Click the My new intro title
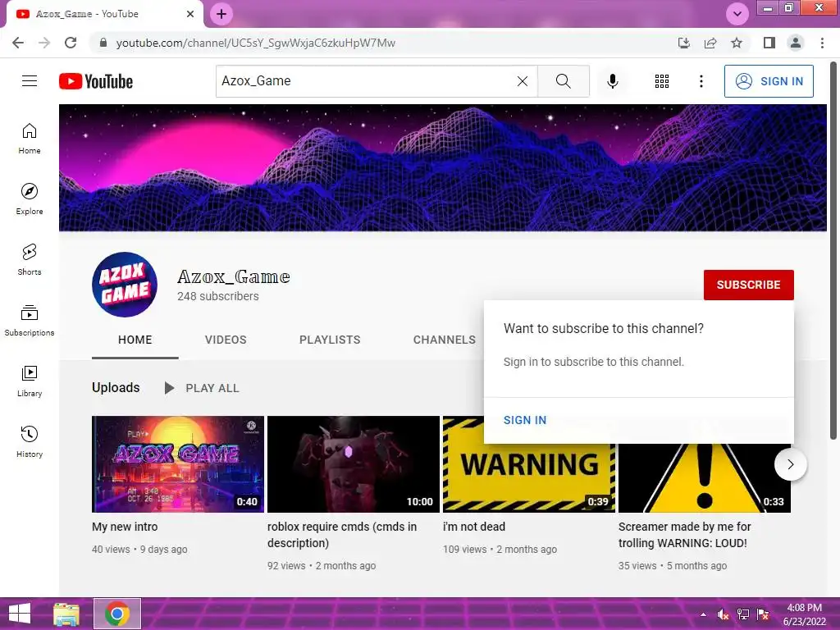The height and width of the screenshot is (630, 840). pos(125,527)
